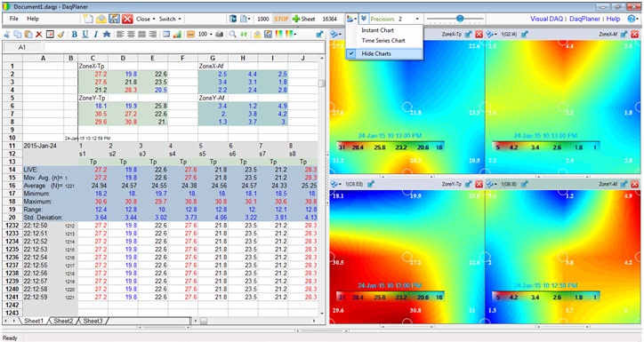
Task: Toggle Bold formatting in spreadsheet toolbar
Action: click(x=75, y=35)
